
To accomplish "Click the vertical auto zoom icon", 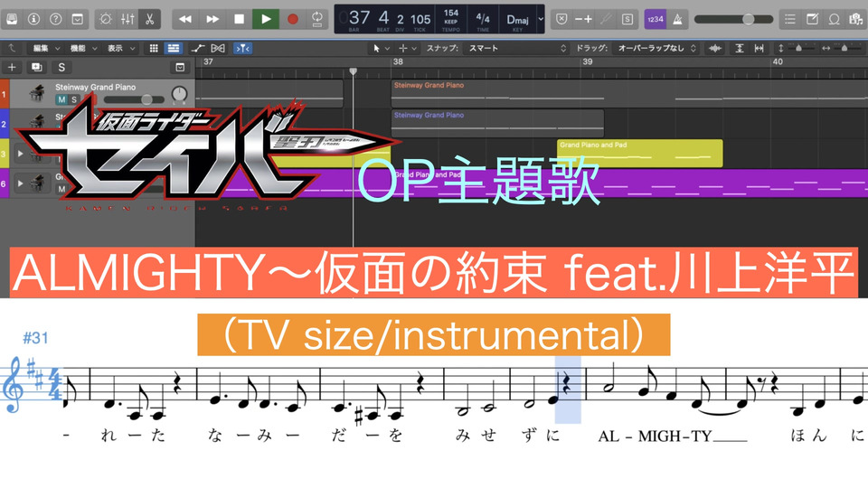I will coord(739,48).
